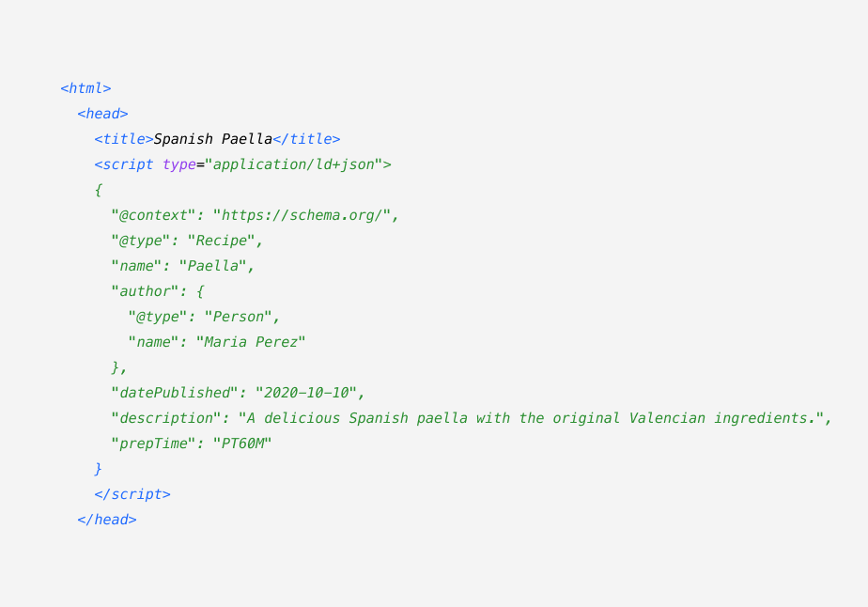Image resolution: width=868 pixels, height=607 pixels.
Task: Click the type attribute of script tag
Action: click(178, 165)
